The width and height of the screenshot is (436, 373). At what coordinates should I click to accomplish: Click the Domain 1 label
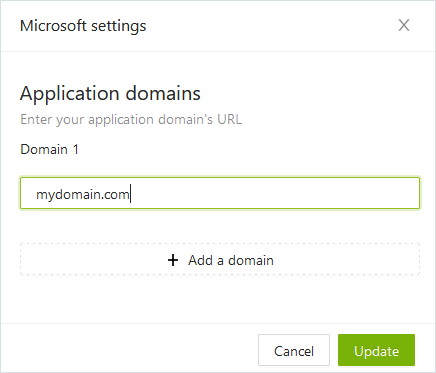(49, 149)
